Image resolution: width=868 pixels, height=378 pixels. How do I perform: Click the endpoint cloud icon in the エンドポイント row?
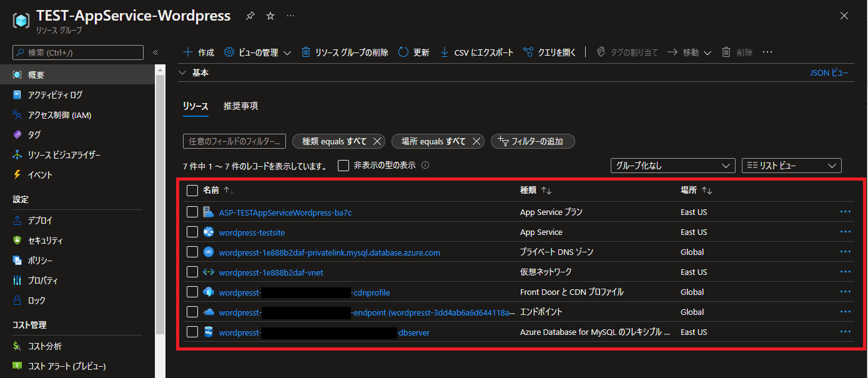[x=209, y=312]
